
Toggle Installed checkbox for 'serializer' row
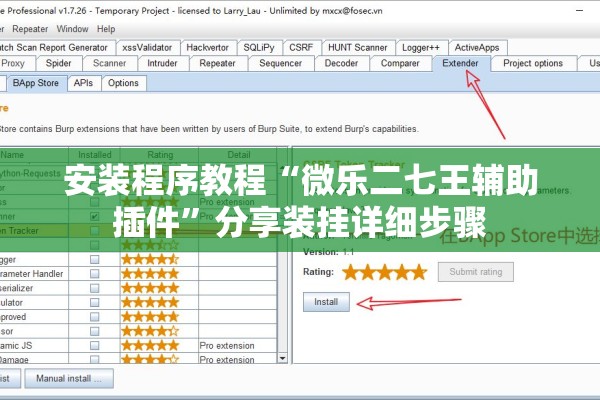click(95, 288)
